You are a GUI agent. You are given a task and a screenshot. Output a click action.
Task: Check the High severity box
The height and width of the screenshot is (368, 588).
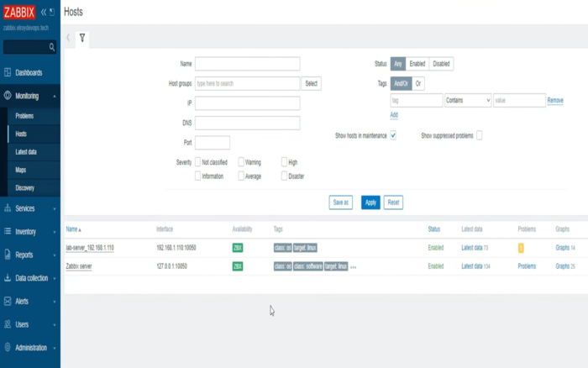[284, 161]
